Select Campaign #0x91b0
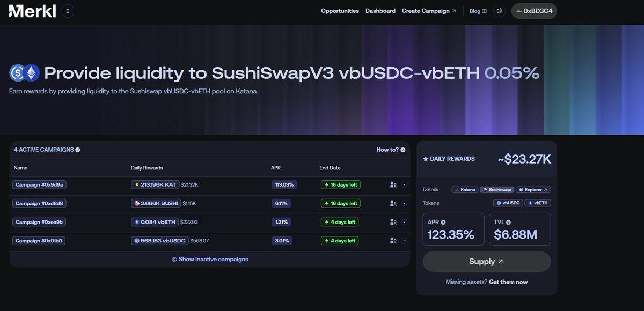Image resolution: width=644 pixels, height=311 pixels. pos(39,241)
